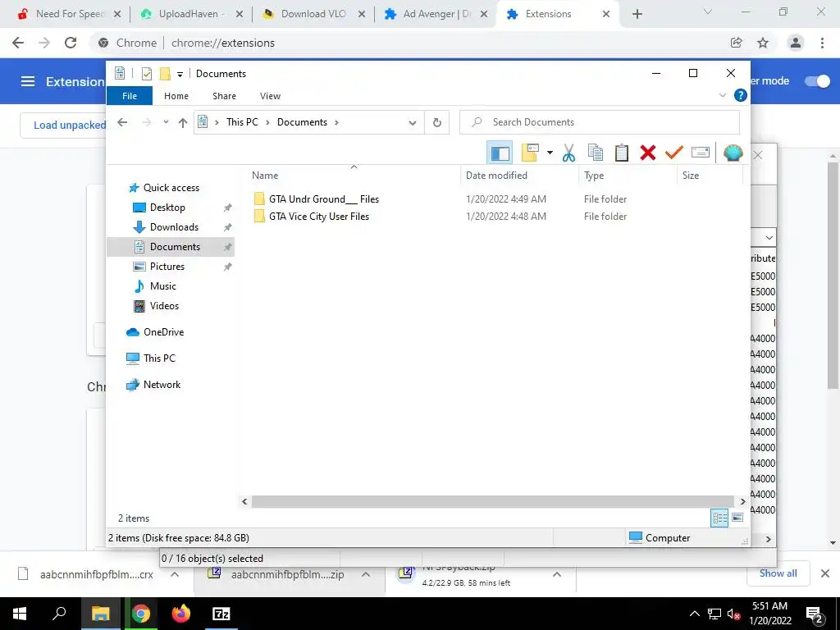Open Downloads in the navigation pane

[174, 227]
